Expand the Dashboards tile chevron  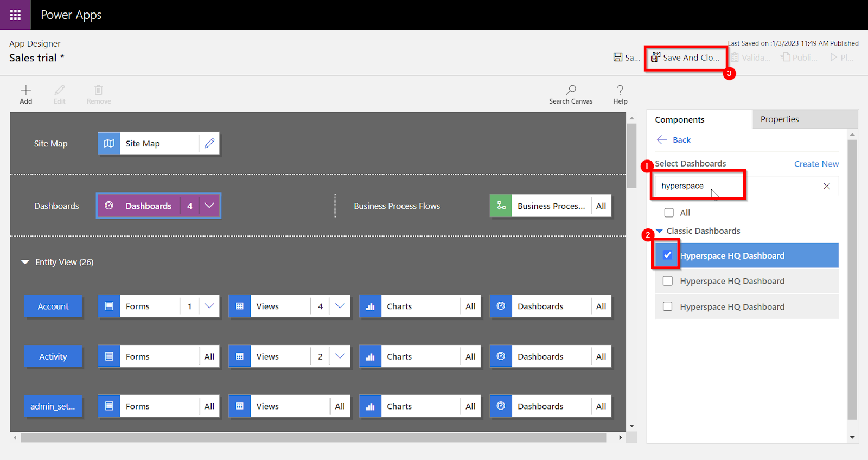pyautogui.click(x=209, y=206)
